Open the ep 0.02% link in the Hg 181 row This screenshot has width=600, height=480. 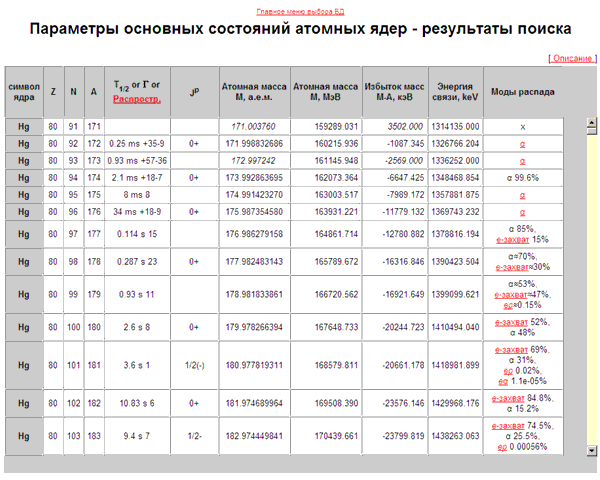click(508, 371)
